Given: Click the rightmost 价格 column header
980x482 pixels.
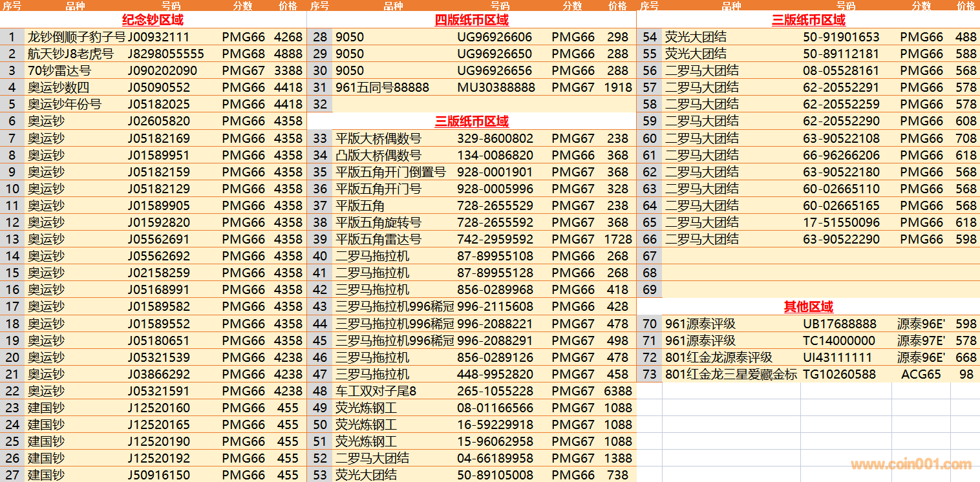Looking at the screenshot, I should (966, 6).
